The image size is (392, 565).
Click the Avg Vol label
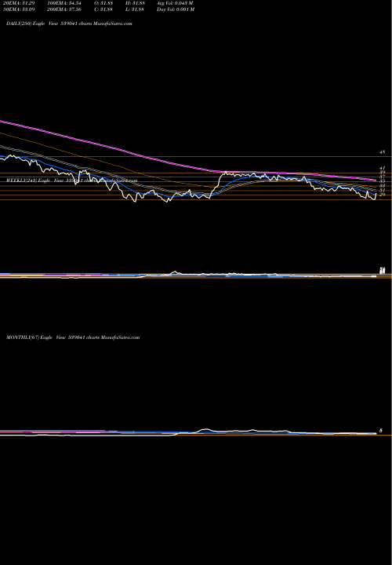176,3
